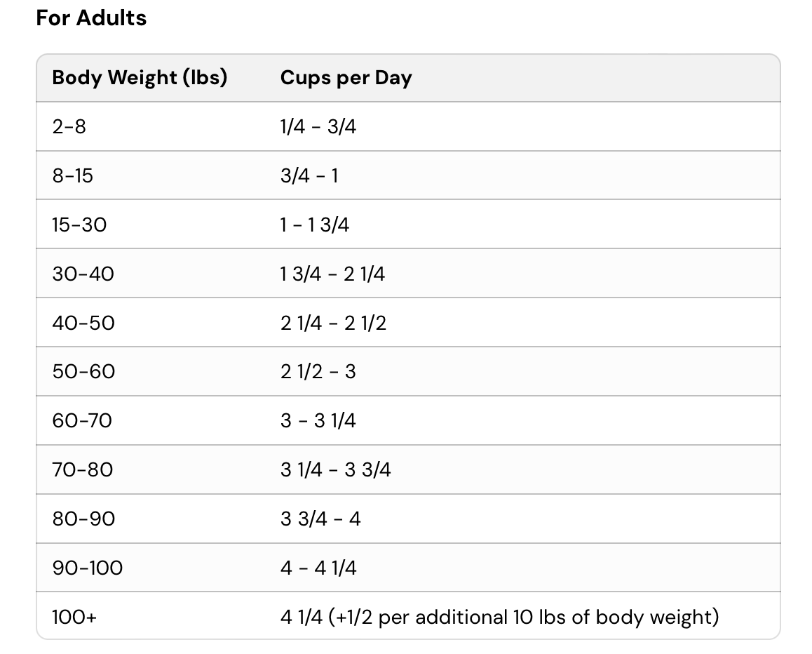Click the "3 1/4 - 3 3/4" cups cell

pyautogui.click(x=335, y=469)
